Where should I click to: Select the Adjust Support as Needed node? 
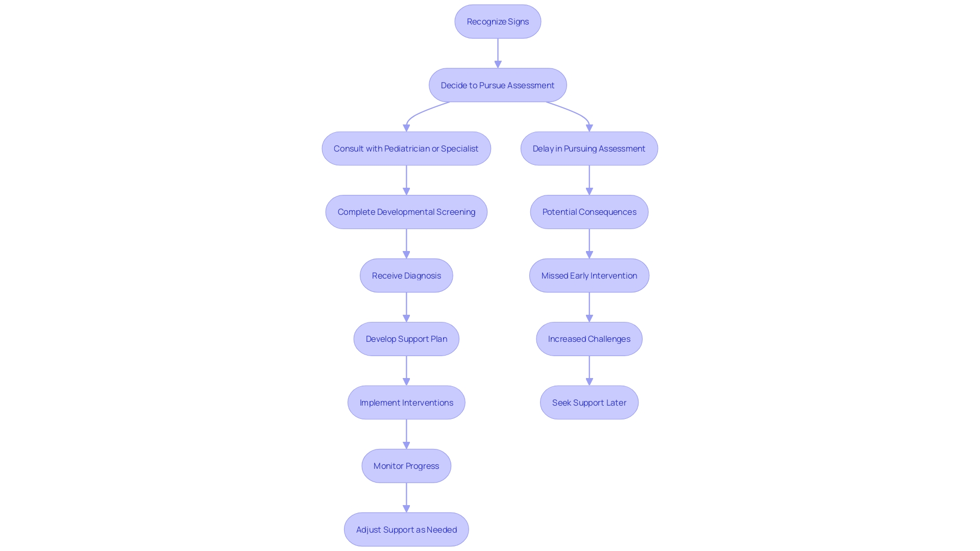[406, 529]
